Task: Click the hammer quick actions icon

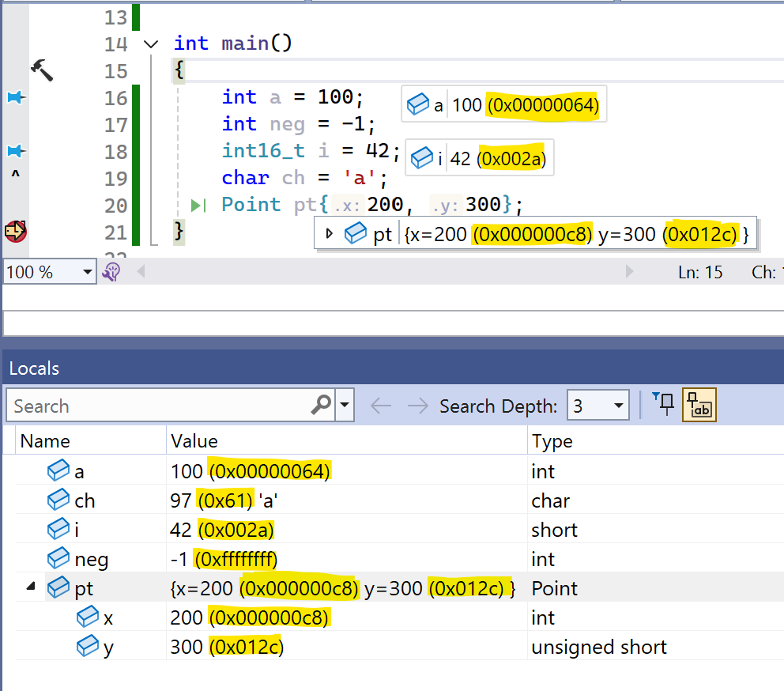Action: tap(42, 70)
